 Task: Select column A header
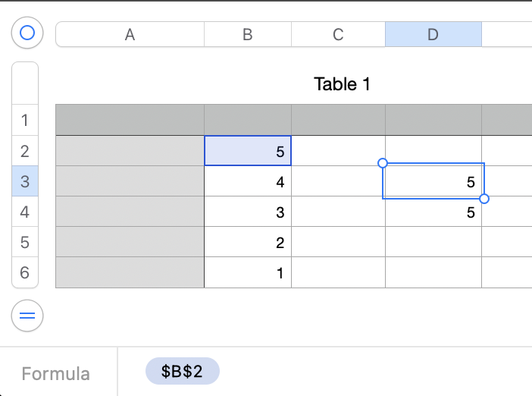(130, 34)
